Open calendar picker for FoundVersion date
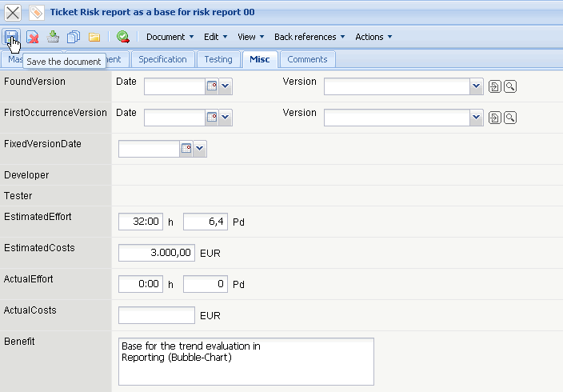Viewport: 563px width, 392px height. pos(212,86)
